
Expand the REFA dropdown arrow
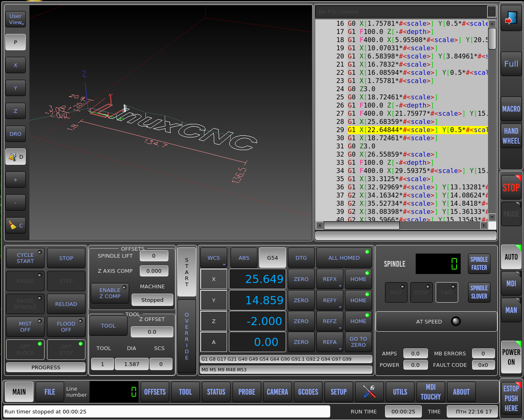click(340, 349)
